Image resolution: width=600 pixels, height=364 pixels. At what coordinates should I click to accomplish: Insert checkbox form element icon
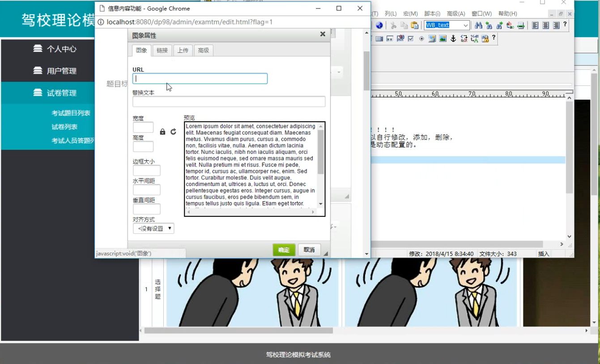411,38
